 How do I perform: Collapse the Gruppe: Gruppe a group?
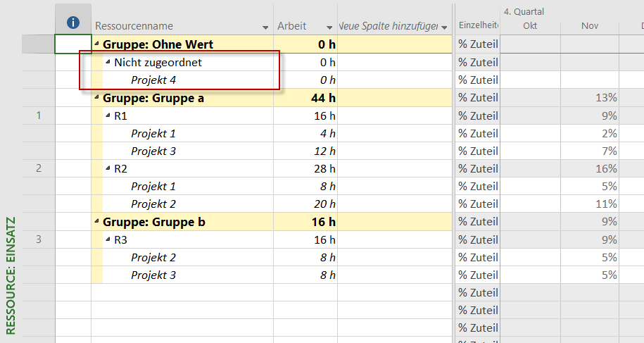pos(97,97)
